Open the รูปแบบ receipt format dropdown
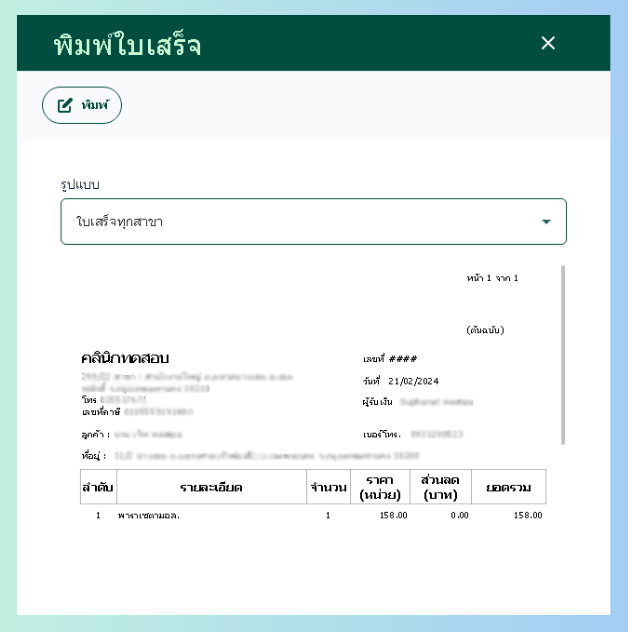This screenshot has width=628, height=632. click(314, 221)
